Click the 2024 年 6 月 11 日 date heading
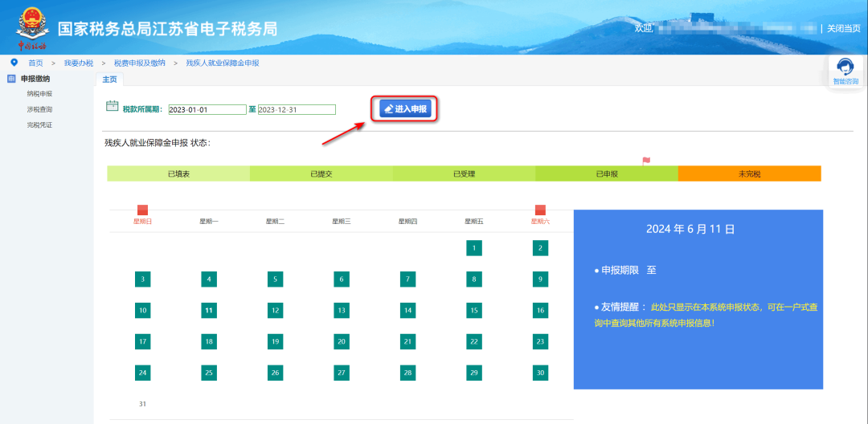868x424 pixels. pyautogui.click(x=690, y=229)
